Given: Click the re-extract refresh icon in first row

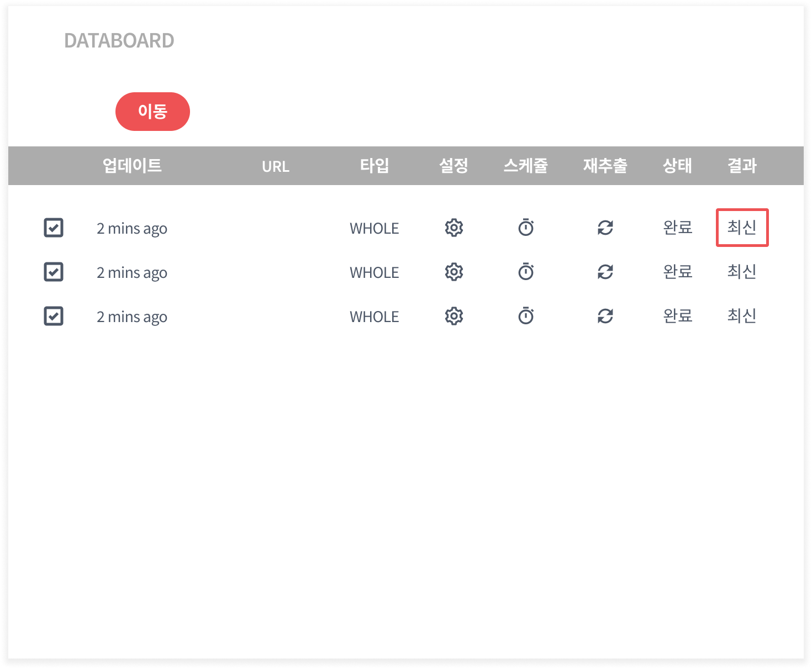Looking at the screenshot, I should (605, 228).
